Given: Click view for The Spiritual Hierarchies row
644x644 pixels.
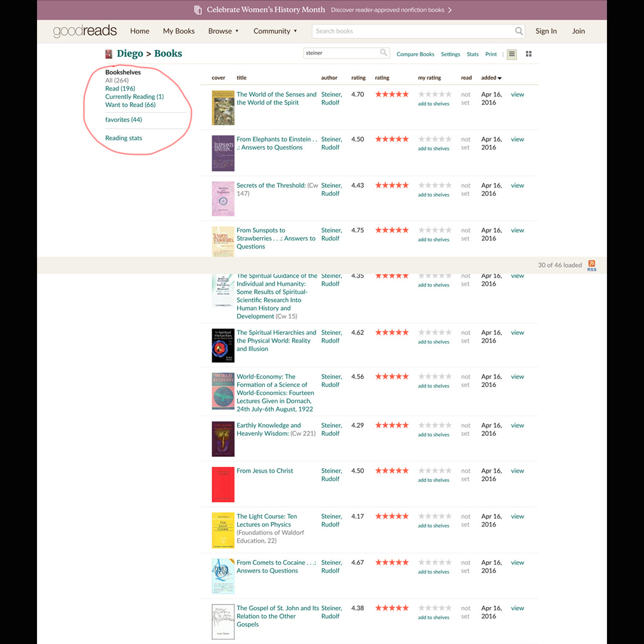Looking at the screenshot, I should [517, 333].
